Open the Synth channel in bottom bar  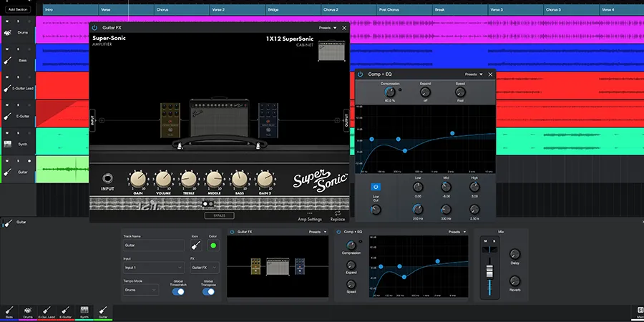tap(84, 312)
